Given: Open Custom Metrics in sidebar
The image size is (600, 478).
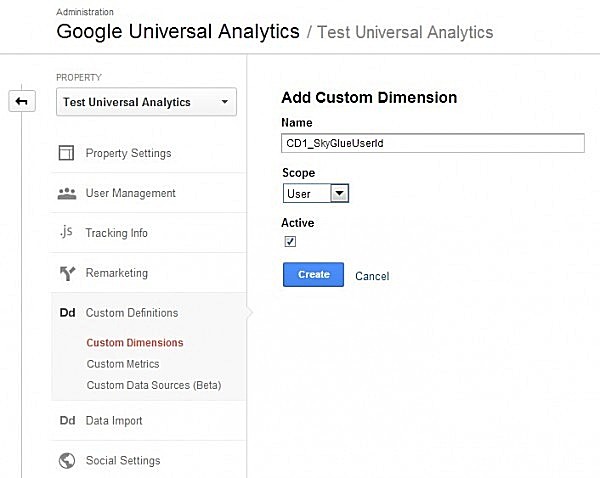Looking at the screenshot, I should (123, 364).
